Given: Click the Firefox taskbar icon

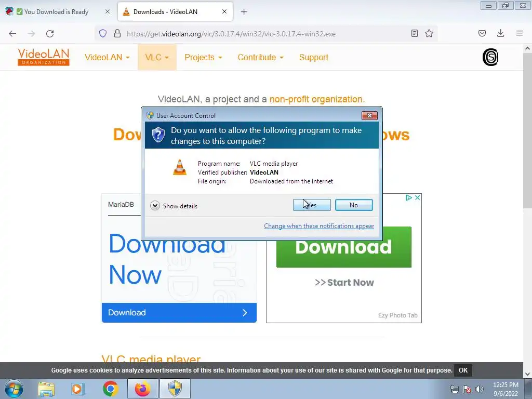Looking at the screenshot, I should point(142,389).
